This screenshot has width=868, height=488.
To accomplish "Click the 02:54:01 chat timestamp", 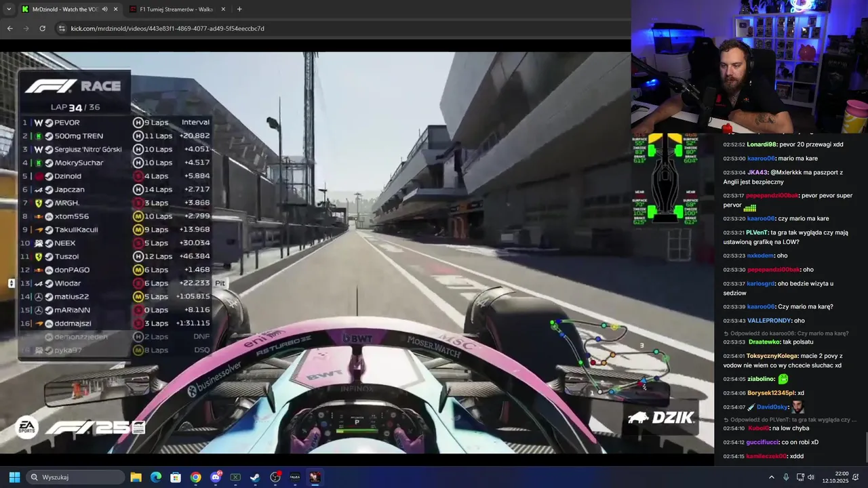I will pos(734,356).
